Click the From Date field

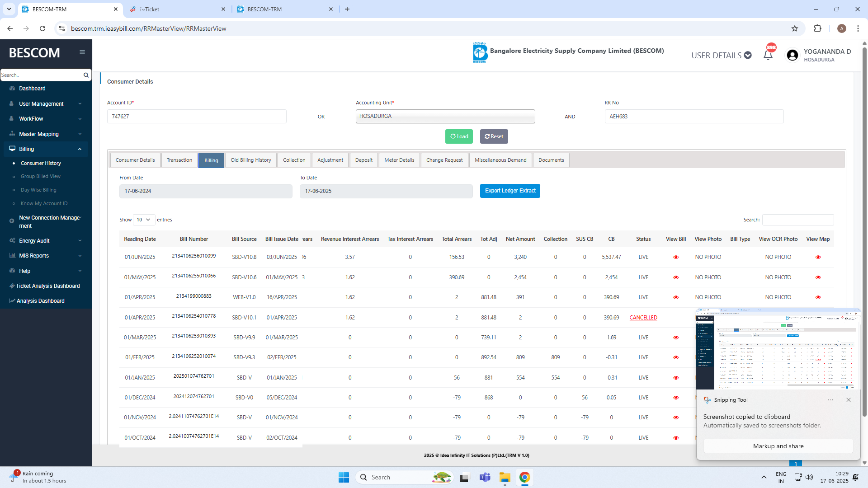pos(206,191)
